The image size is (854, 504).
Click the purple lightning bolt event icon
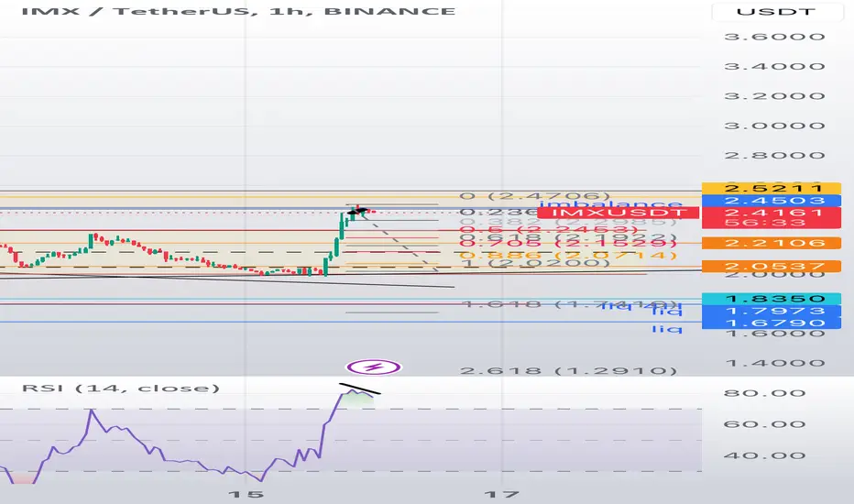point(374,367)
